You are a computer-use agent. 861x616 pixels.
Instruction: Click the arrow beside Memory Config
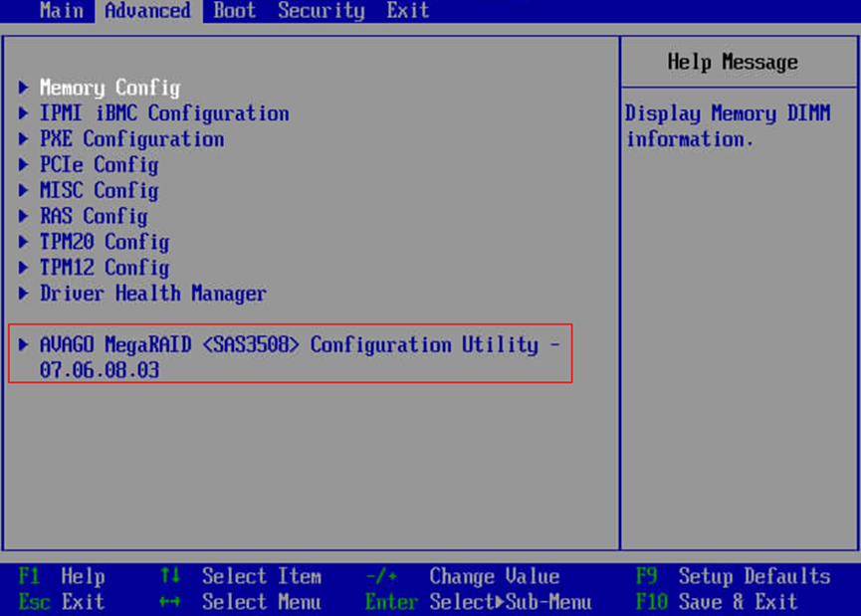tap(24, 88)
